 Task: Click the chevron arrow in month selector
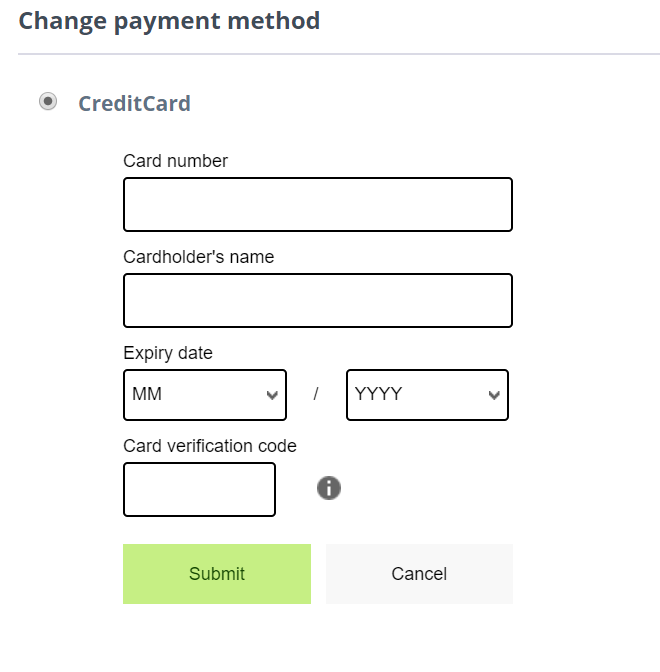pyautogui.click(x=272, y=395)
